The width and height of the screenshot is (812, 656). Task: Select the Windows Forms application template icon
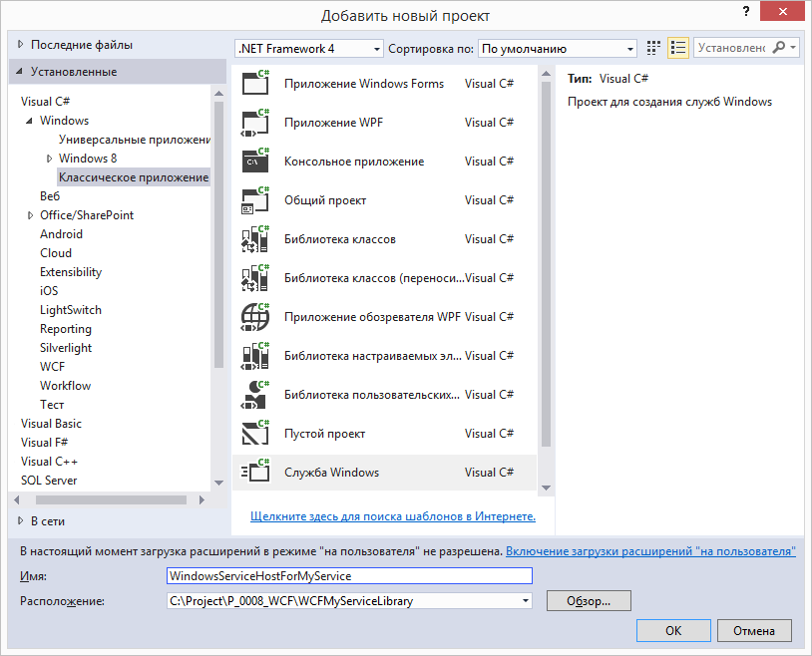pos(255,83)
